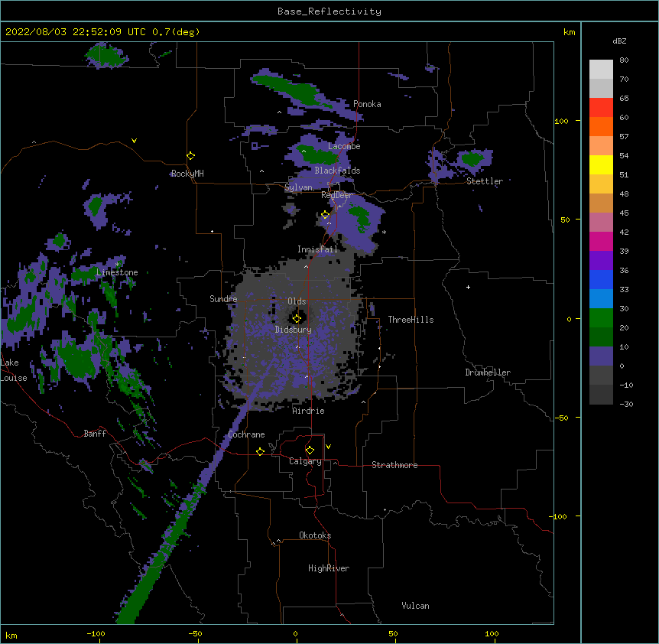Click the yellow diamond marker above Calgary
The height and width of the screenshot is (644, 659).
coord(310,450)
